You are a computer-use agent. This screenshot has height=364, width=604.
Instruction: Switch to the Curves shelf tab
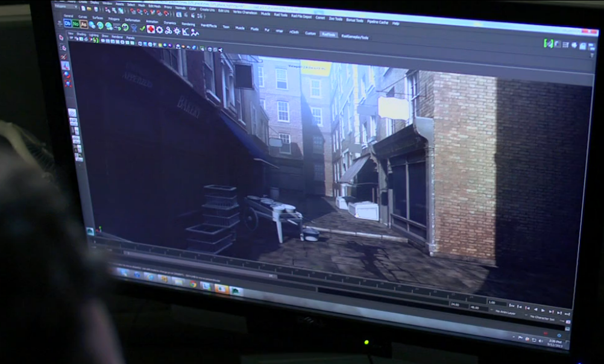83,17
